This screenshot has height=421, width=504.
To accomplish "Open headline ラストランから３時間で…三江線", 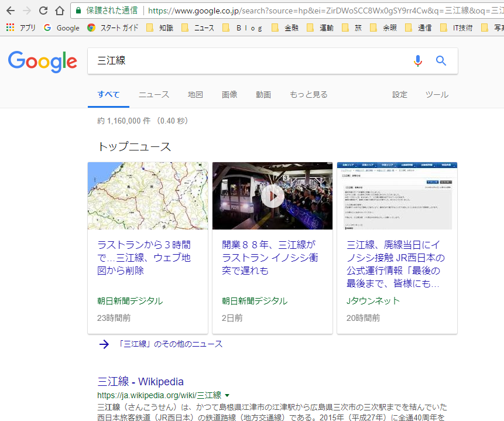I will [144, 258].
